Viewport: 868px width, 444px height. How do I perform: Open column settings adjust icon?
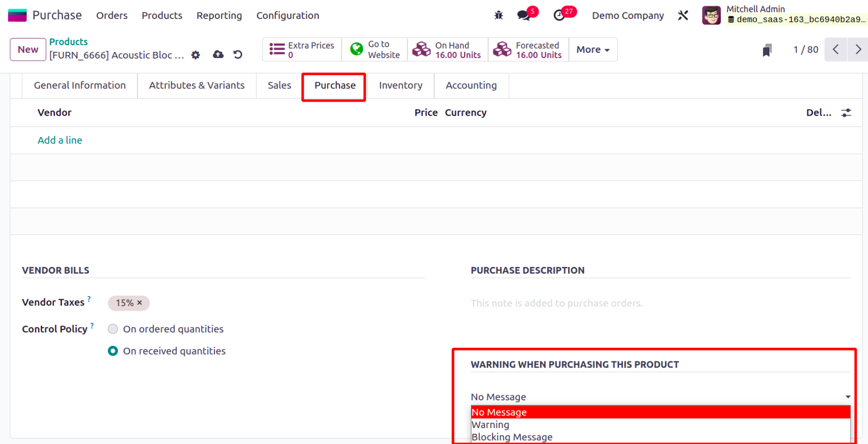pos(846,113)
